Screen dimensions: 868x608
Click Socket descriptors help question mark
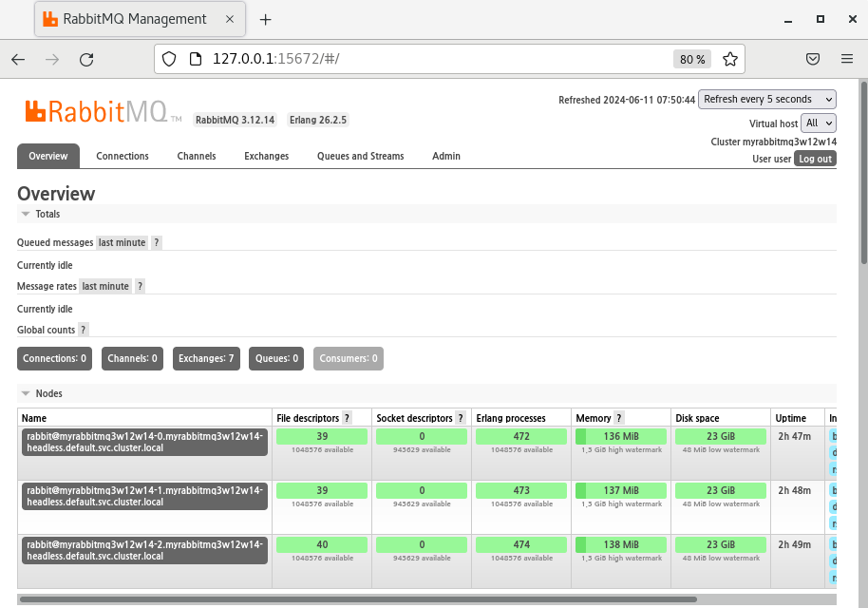pos(461,418)
